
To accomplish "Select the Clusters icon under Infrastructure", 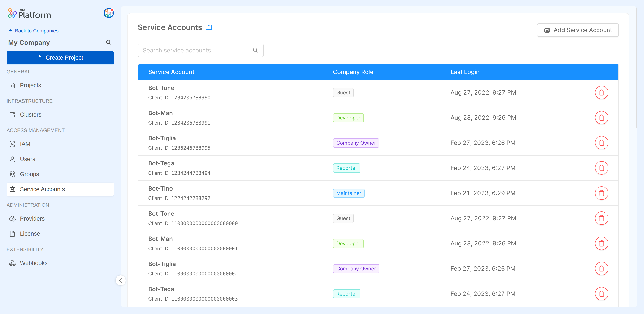I will [x=13, y=114].
